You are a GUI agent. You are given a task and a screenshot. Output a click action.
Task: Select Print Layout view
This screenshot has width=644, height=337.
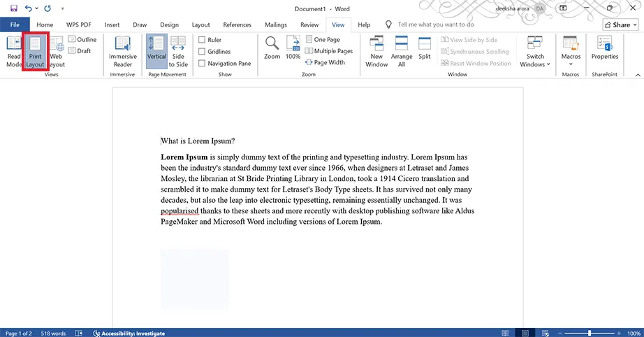pyautogui.click(x=36, y=52)
